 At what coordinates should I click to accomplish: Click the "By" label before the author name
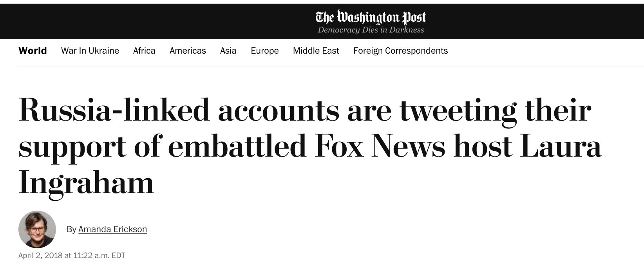[71, 229]
